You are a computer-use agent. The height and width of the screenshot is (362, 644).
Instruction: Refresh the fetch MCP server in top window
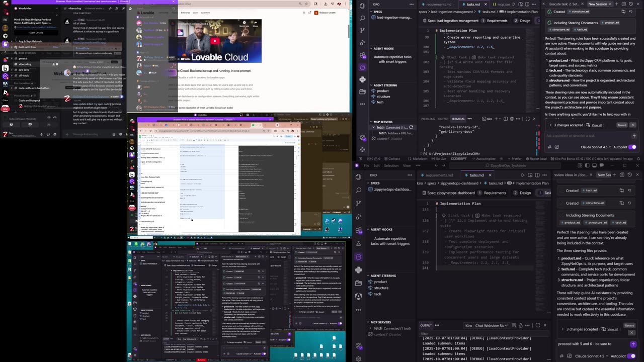tap(411, 127)
